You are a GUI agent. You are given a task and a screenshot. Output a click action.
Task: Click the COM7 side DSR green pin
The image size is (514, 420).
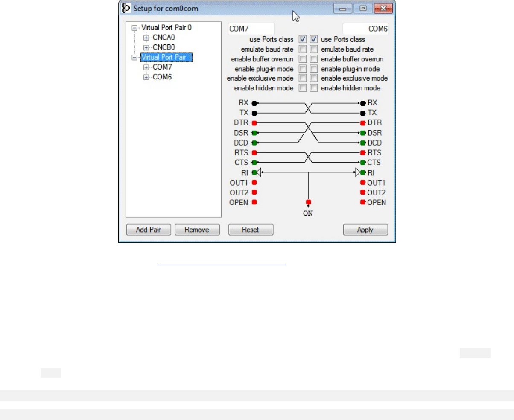pyautogui.click(x=254, y=133)
